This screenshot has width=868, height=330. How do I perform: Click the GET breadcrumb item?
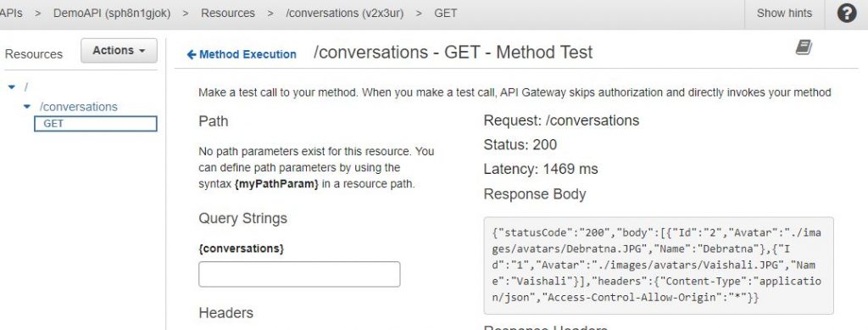tap(446, 13)
